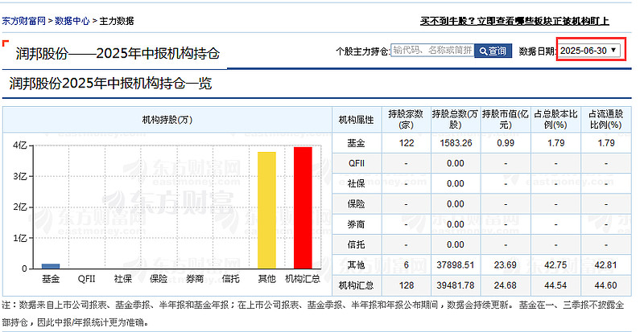Image resolution: width=644 pixels, height=332 pixels.
Task: Click the value 39481.78 in 机构汇总 row
Action: coord(456,285)
